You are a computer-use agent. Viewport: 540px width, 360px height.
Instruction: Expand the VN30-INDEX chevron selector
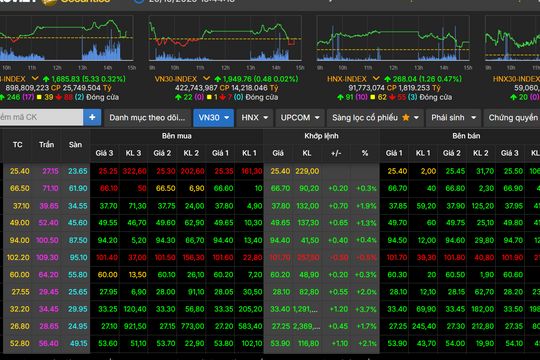(x=206, y=79)
